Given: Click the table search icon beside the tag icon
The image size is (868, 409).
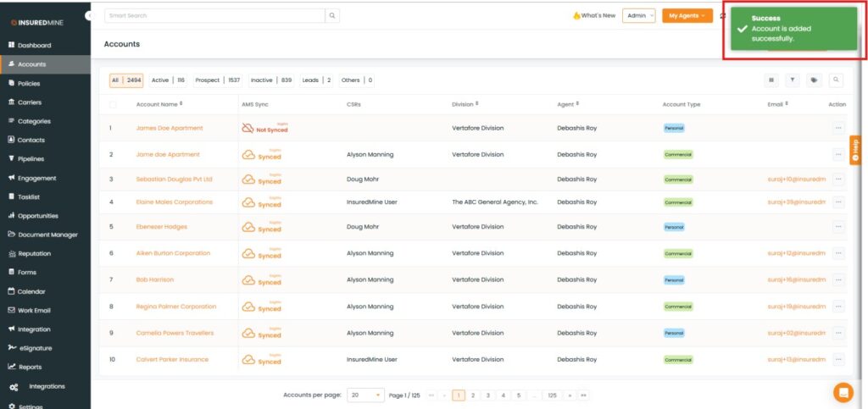Looking at the screenshot, I should point(836,80).
